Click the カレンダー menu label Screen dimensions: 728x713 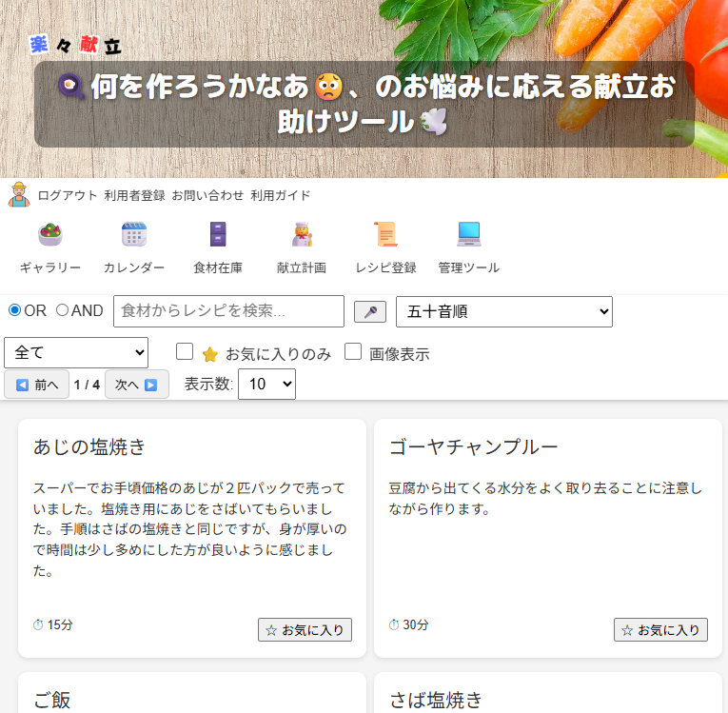(x=134, y=267)
